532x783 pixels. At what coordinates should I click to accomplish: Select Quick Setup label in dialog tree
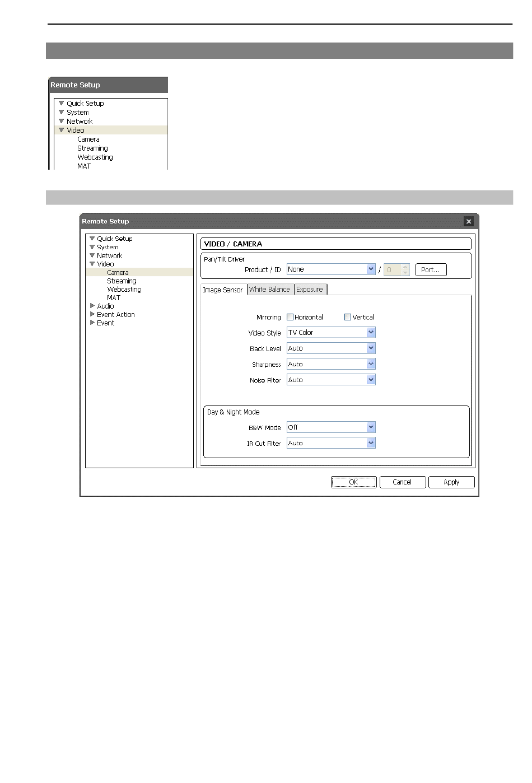(115, 239)
